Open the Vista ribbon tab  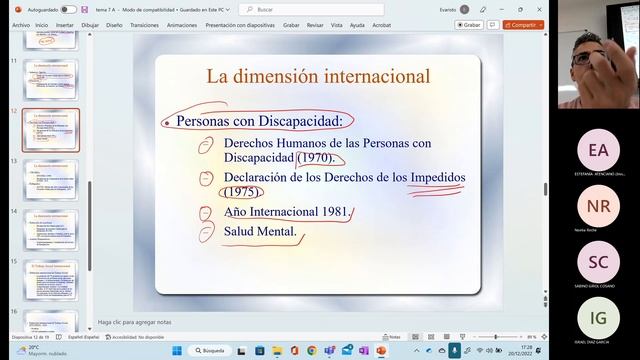tap(337, 25)
